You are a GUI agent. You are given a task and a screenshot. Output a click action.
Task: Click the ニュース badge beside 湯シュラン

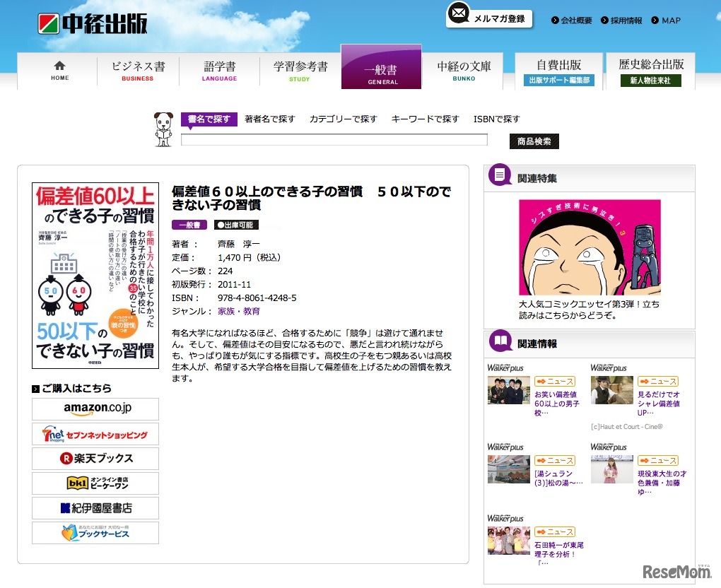point(555,461)
